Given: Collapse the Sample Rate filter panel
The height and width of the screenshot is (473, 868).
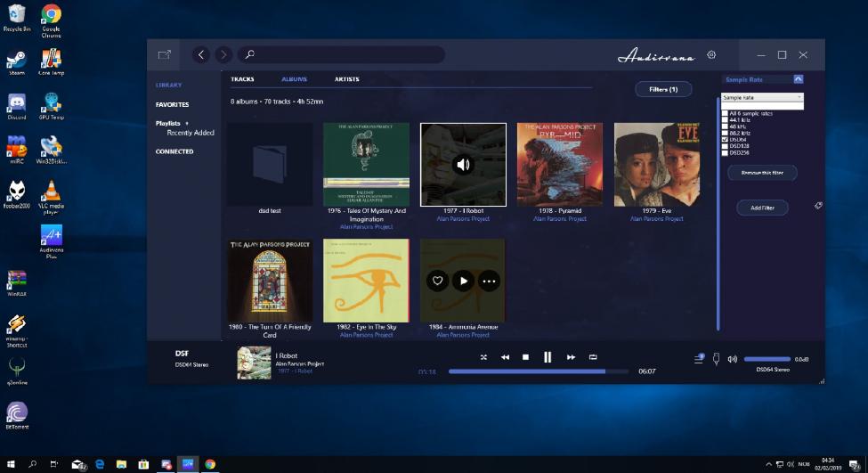Looking at the screenshot, I should coord(798,79).
